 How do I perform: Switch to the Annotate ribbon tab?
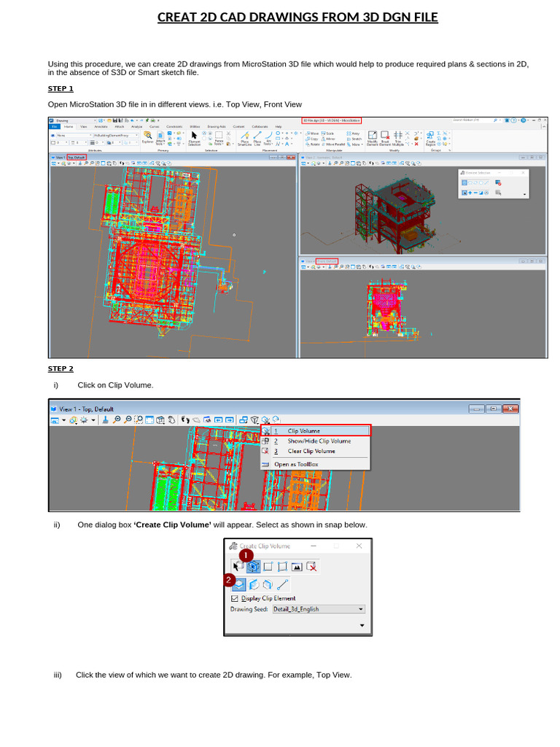tap(101, 127)
